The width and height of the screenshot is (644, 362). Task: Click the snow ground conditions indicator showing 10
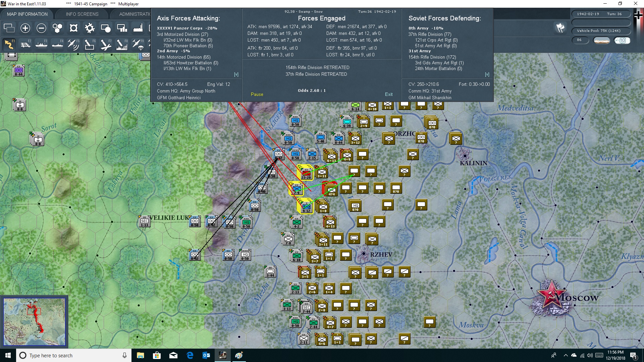[622, 41]
